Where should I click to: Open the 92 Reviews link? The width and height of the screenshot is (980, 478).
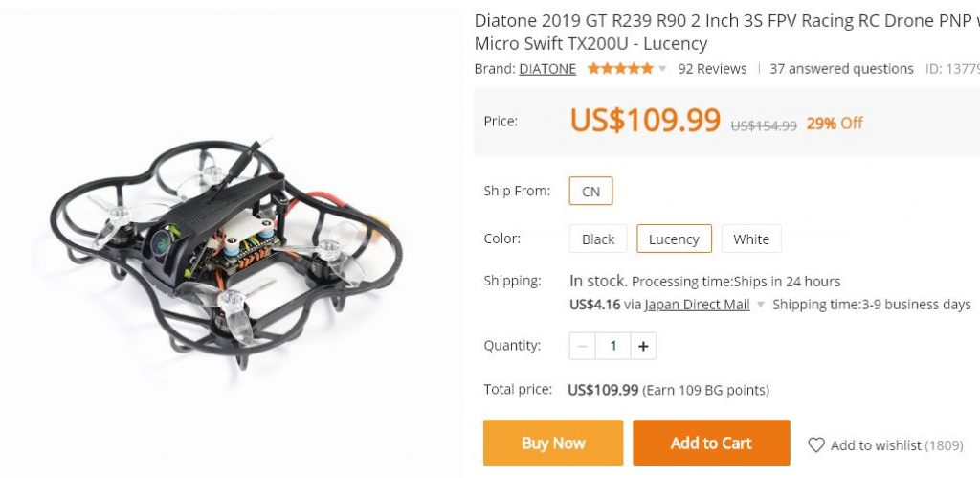(712, 69)
